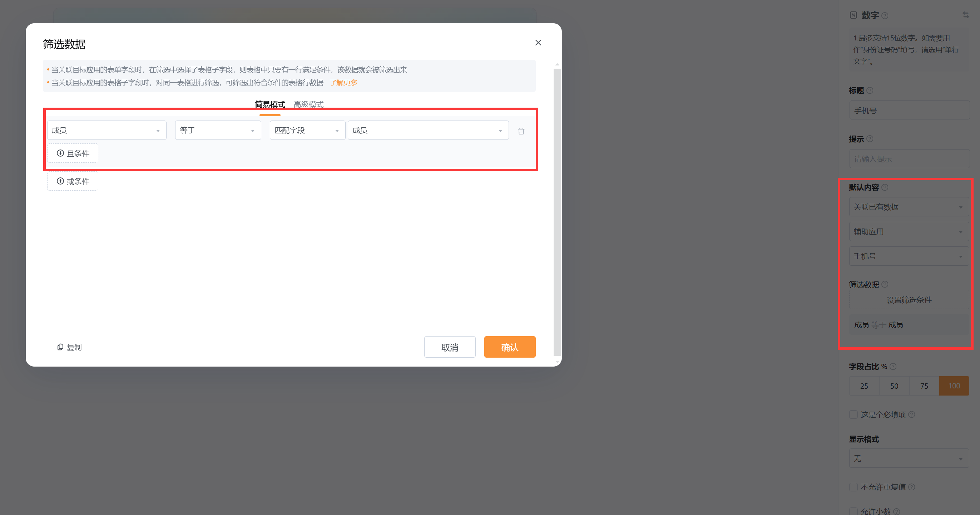Image resolution: width=980 pixels, height=515 pixels.
Task: Cancel with the 取消 button
Action: (x=450, y=347)
